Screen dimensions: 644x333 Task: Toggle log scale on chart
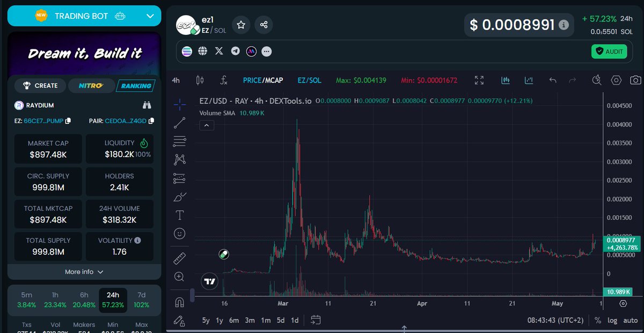[612, 320]
